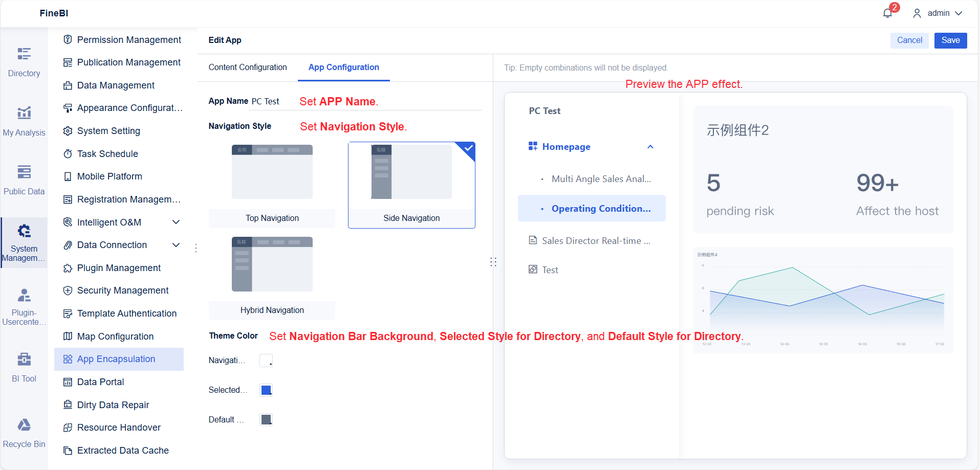Click the Data Portal icon
980x470 pixels.
68,382
